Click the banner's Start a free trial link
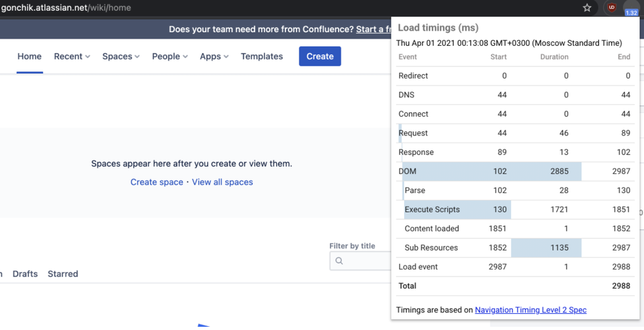Screen dimensions: 644x330 (373, 29)
